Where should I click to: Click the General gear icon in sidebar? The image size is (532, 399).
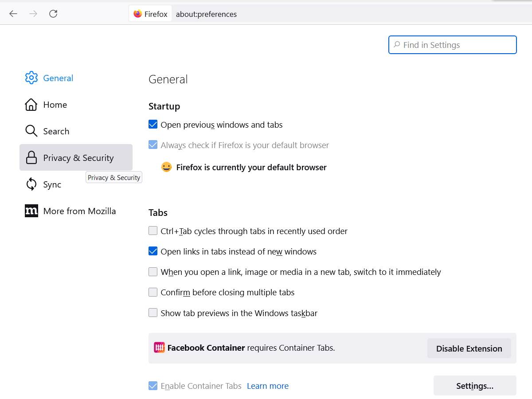click(31, 78)
